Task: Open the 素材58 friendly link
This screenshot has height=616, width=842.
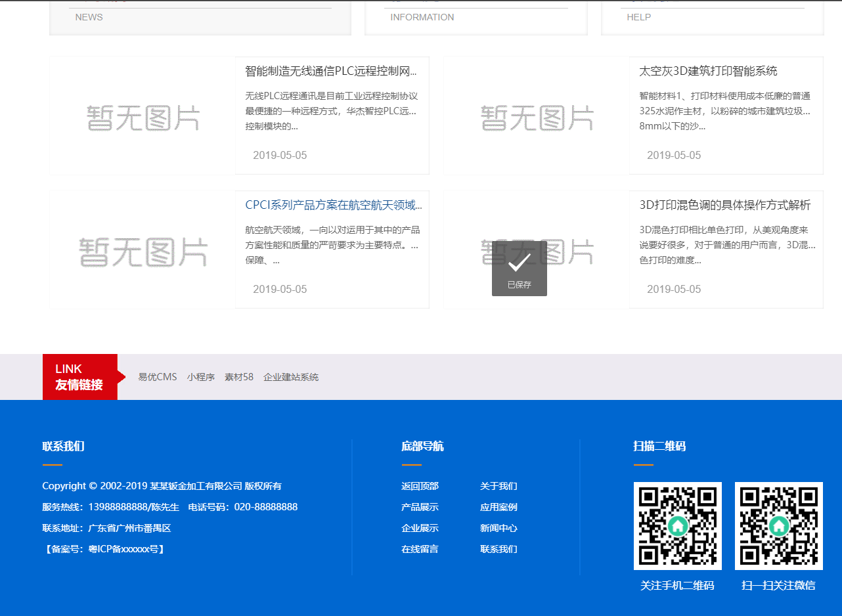Action: click(238, 377)
